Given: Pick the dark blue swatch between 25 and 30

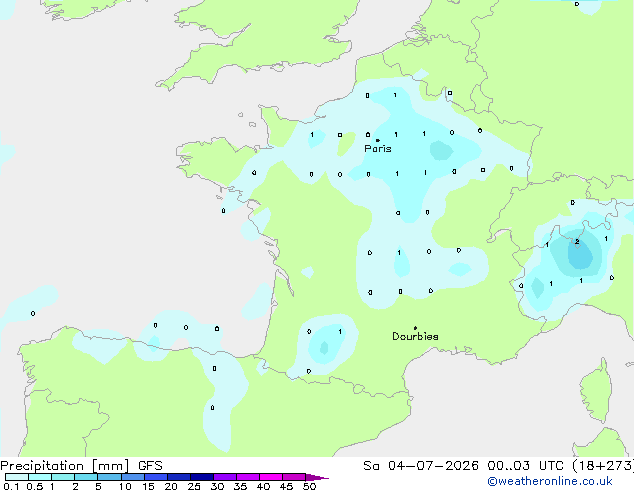Looking at the screenshot, I should (x=202, y=477).
